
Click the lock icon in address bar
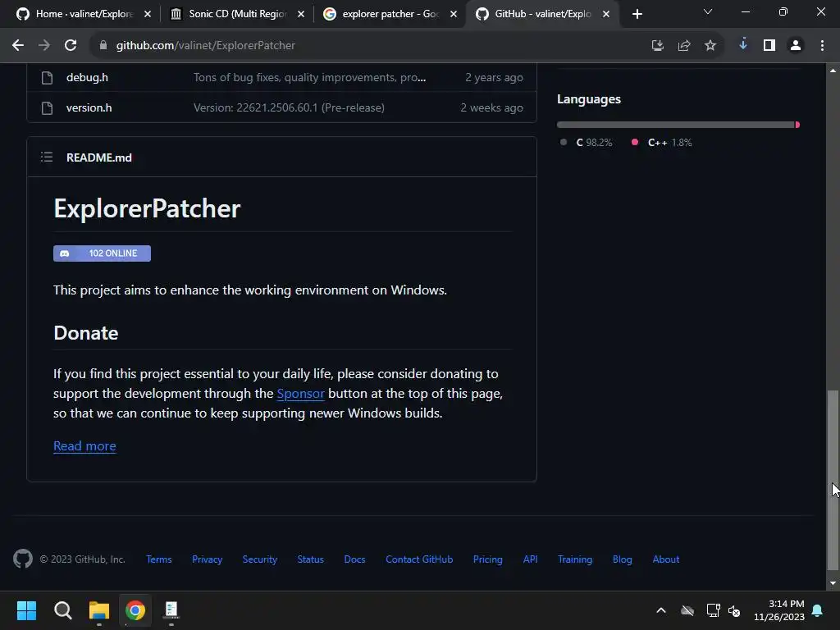[x=103, y=46]
